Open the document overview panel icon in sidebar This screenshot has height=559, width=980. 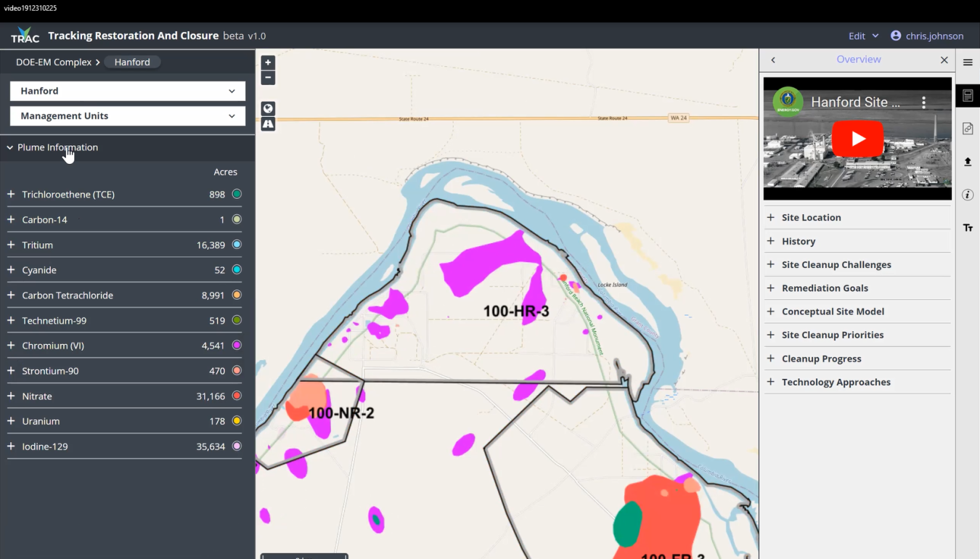[968, 95]
